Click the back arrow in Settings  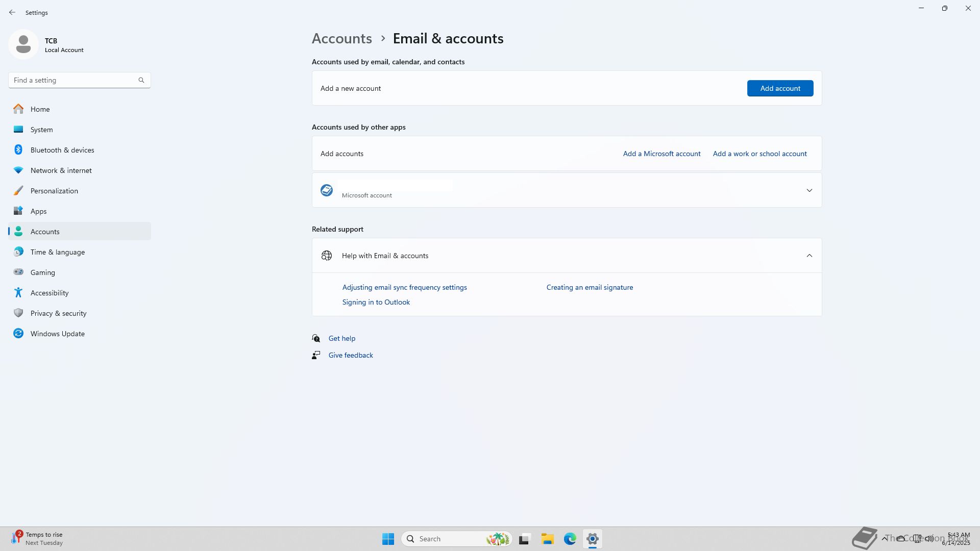[x=12, y=12]
